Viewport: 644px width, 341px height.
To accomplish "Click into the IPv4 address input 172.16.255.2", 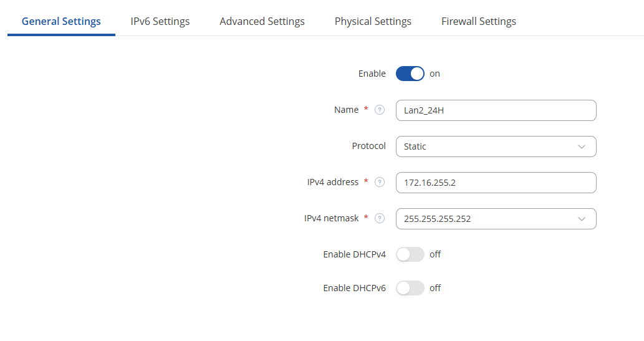I will [496, 183].
